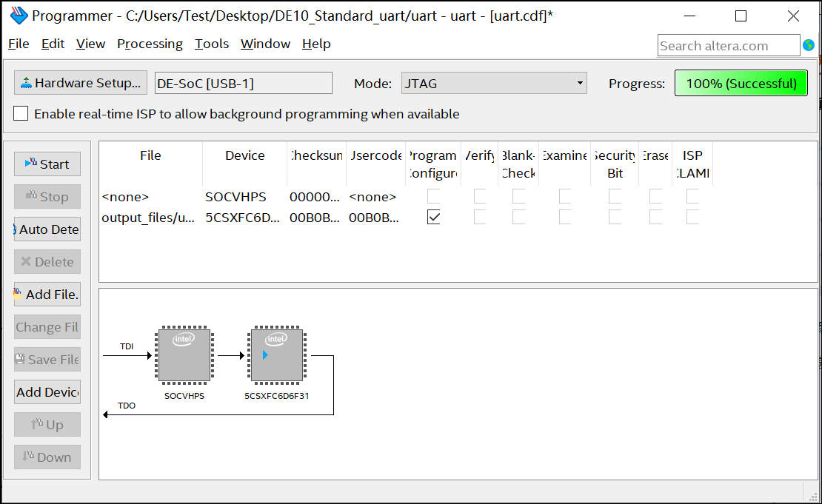Image resolution: width=822 pixels, height=504 pixels.
Task: Open the Add Device dialog
Action: [x=47, y=392]
